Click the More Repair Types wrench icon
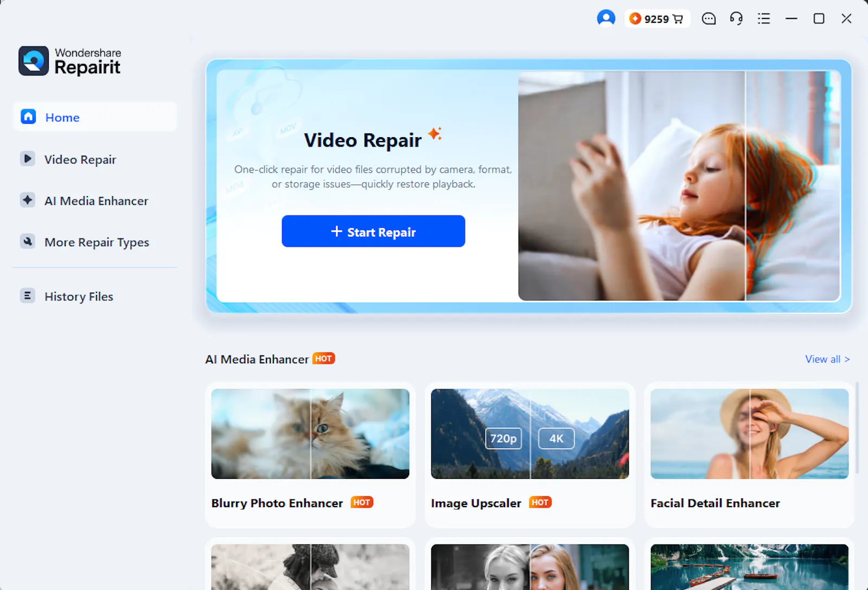 pyautogui.click(x=28, y=241)
